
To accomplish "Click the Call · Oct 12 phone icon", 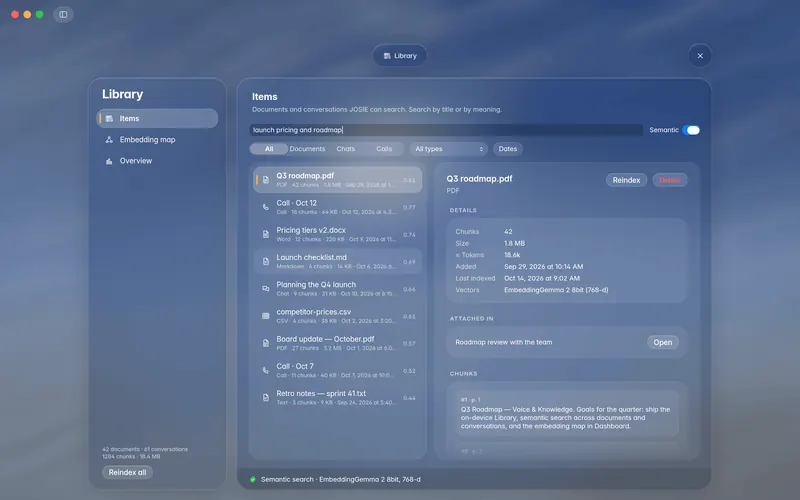I will point(266,207).
